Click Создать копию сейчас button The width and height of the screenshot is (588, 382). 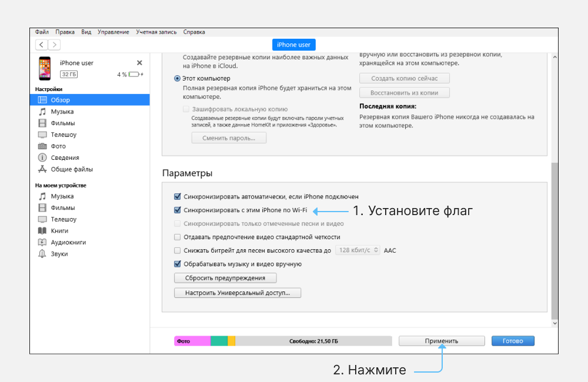click(405, 78)
